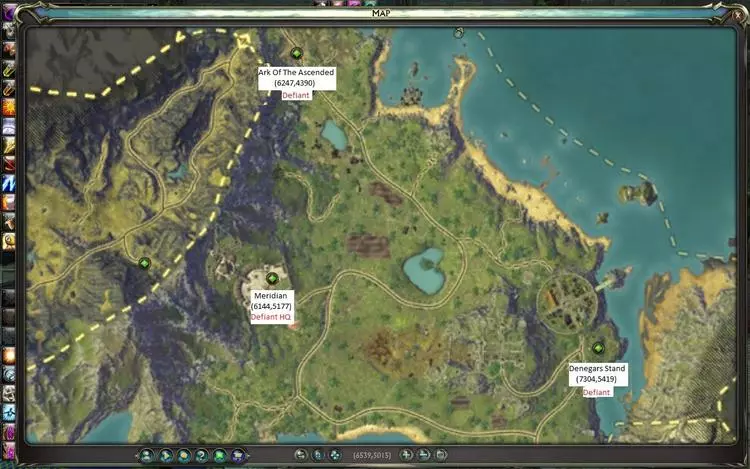This screenshot has width=750, height=469.
Task: Toggle the green arrow map filter
Action: point(165,455)
